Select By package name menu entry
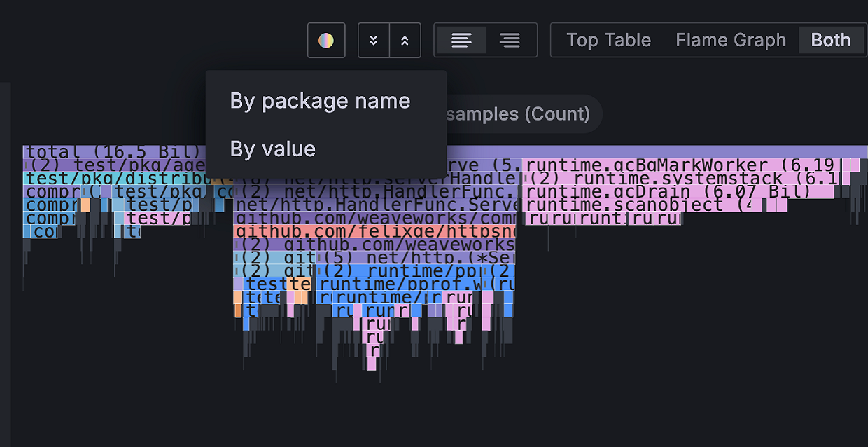 pyautogui.click(x=320, y=101)
